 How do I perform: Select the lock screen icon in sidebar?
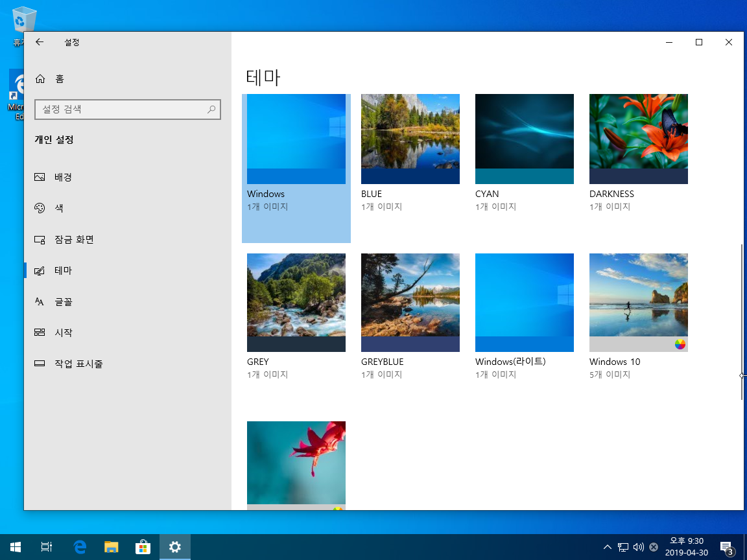pos(40,240)
